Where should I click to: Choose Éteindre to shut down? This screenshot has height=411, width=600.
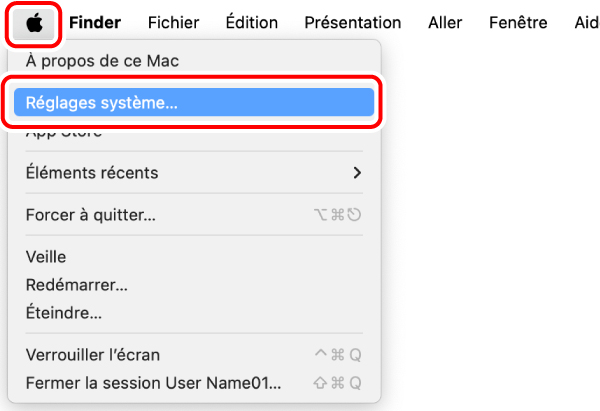(64, 313)
